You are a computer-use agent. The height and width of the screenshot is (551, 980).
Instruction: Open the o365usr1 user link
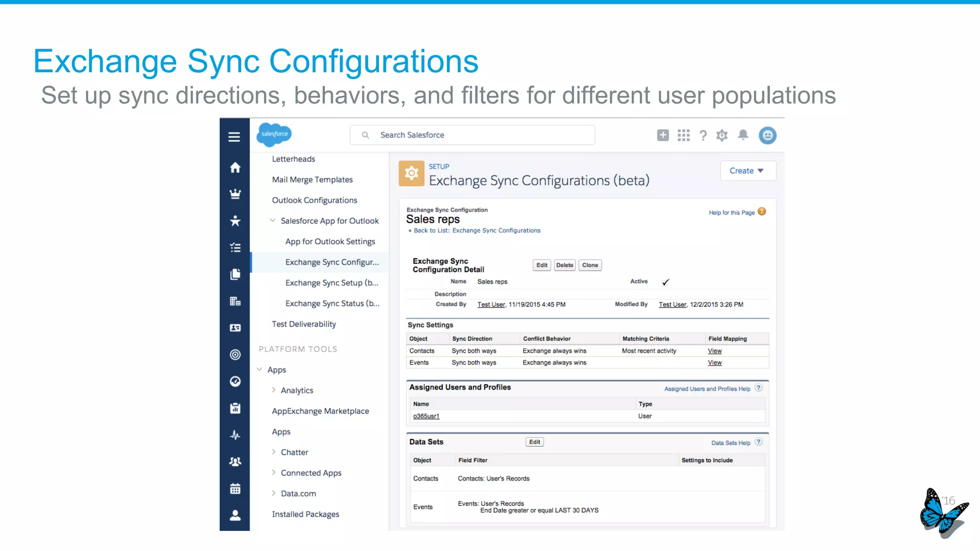coord(426,416)
